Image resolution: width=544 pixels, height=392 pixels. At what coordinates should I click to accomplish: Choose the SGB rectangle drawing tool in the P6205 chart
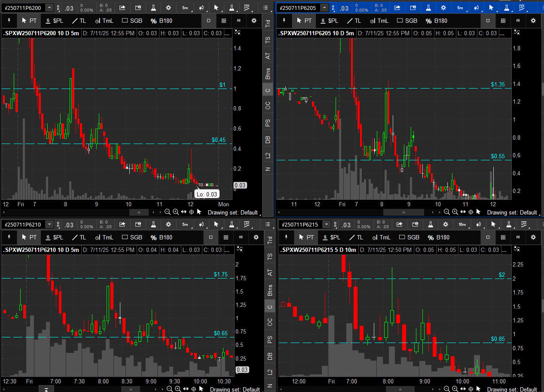(x=407, y=21)
